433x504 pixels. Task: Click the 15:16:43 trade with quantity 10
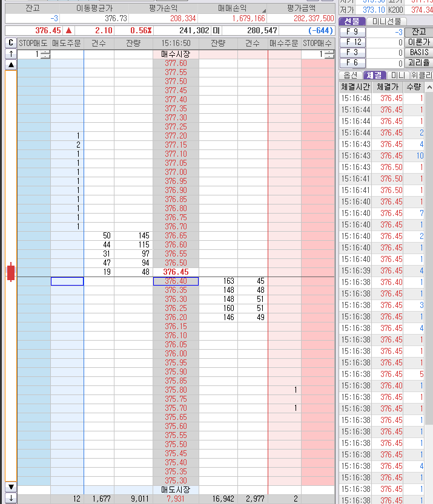(x=382, y=156)
